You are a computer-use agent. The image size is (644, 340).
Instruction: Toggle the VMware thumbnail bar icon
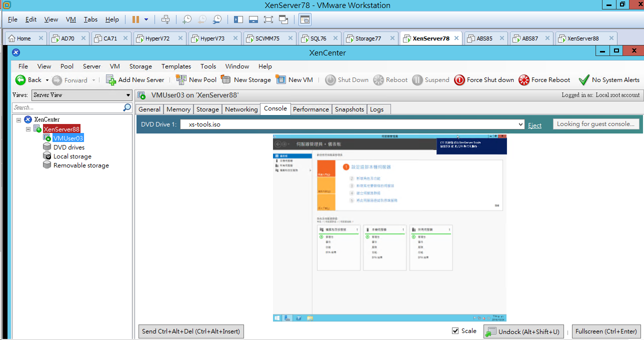[x=253, y=19]
